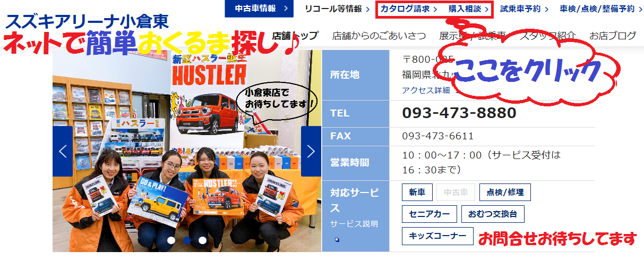Viewport: 644px width, 259px height.
Task: Go to 店舗からのごあいさつ tab
Action: tap(379, 36)
